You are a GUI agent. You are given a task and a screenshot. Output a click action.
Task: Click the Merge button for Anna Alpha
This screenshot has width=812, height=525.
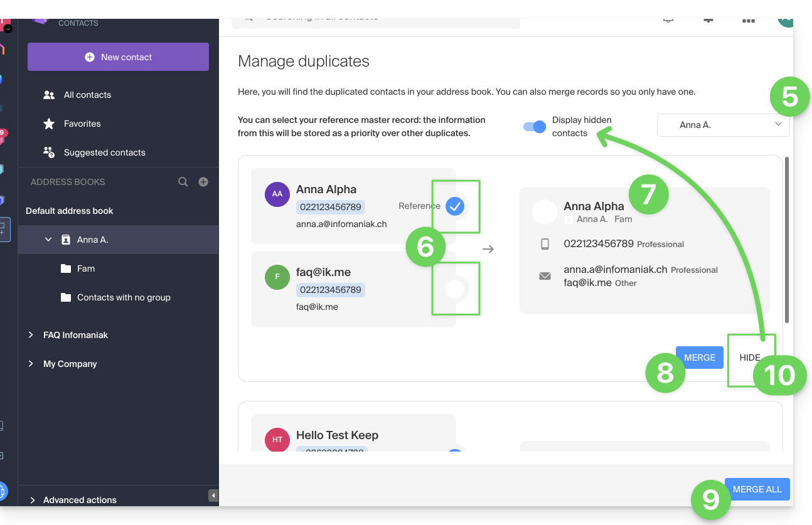(x=699, y=358)
